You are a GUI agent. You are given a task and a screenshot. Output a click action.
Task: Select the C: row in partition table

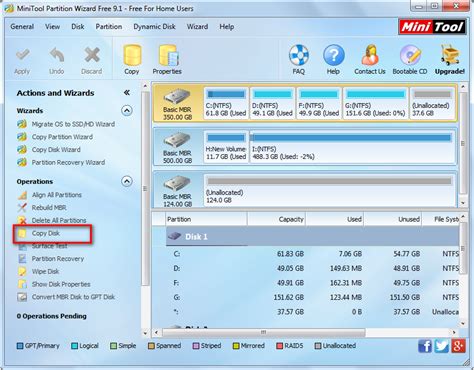312,254
